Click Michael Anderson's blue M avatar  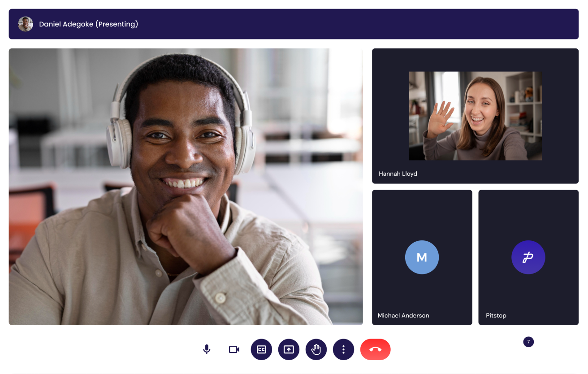pos(422,257)
